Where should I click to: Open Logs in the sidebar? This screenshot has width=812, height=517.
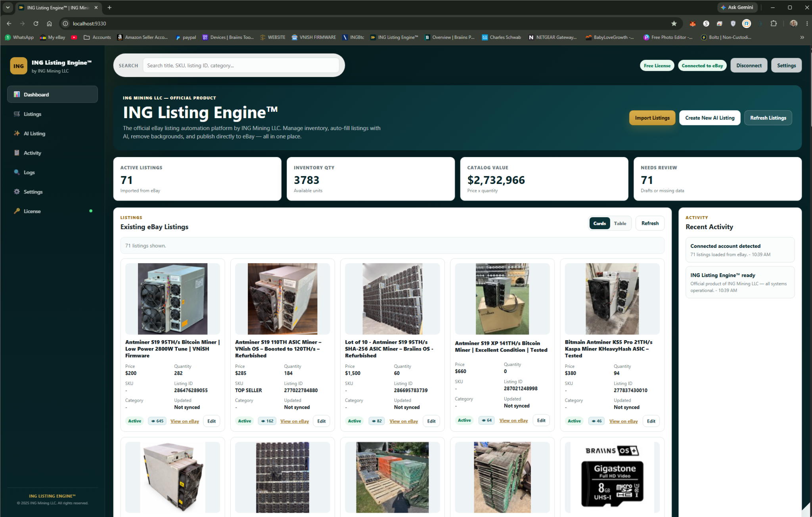click(52, 172)
